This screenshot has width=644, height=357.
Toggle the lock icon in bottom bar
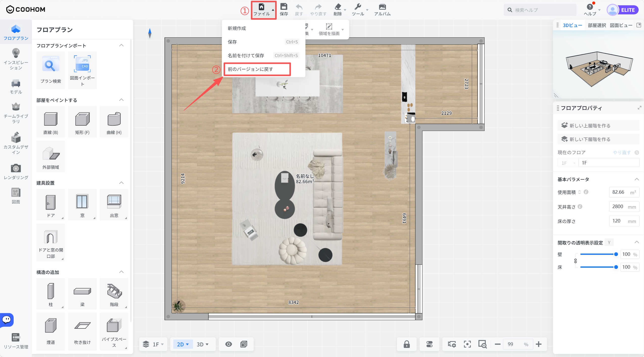point(407,344)
